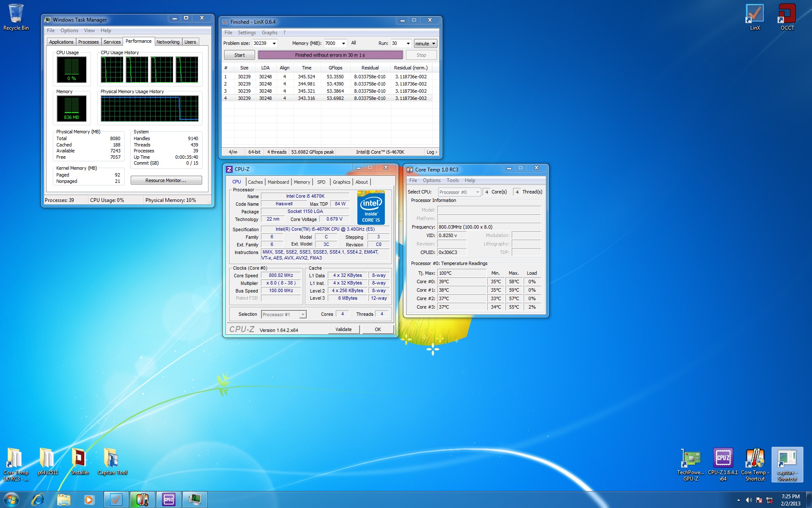Click the Windows Start orb
Screen dimensions: 812x508
click(x=11, y=500)
